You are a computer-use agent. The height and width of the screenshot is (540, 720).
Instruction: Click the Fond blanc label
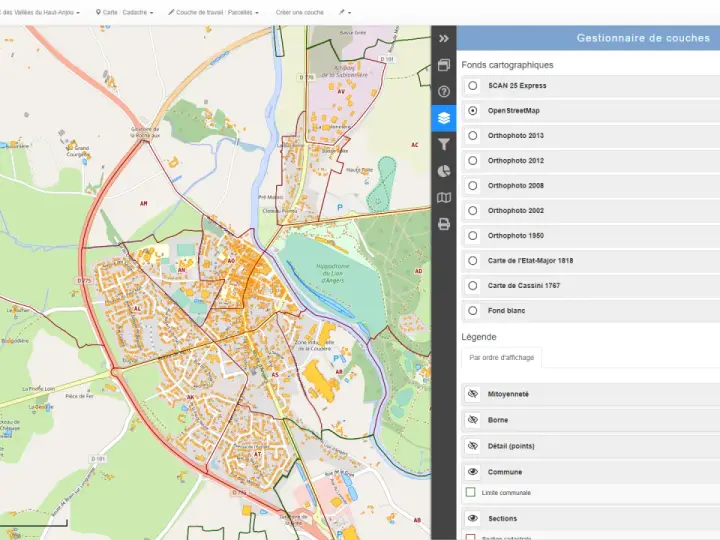pyautogui.click(x=506, y=311)
